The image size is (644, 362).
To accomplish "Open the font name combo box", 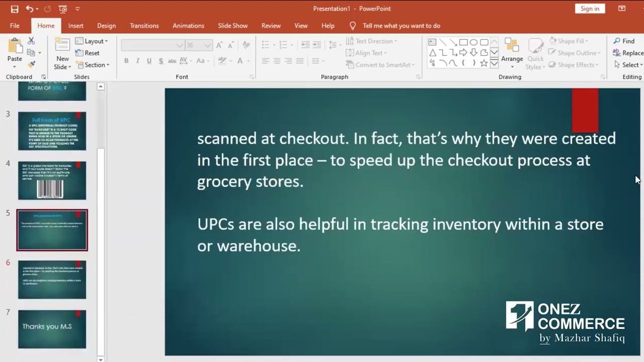I will pos(152,45).
